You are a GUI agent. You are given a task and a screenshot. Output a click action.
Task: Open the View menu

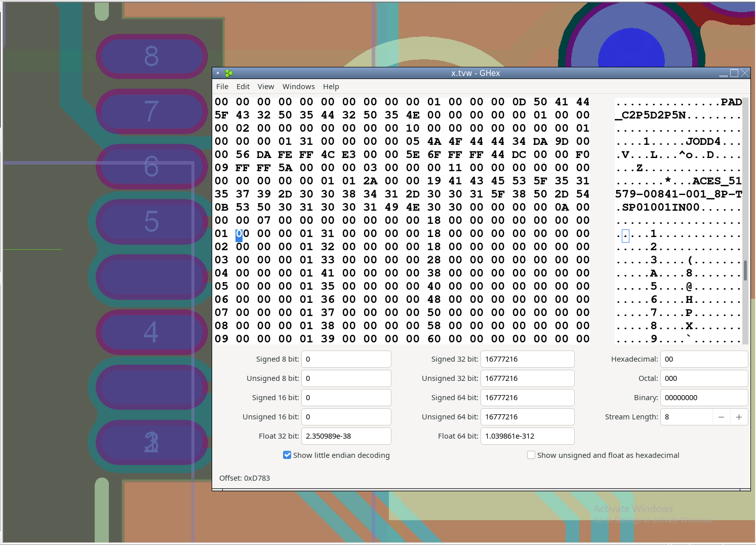(266, 87)
